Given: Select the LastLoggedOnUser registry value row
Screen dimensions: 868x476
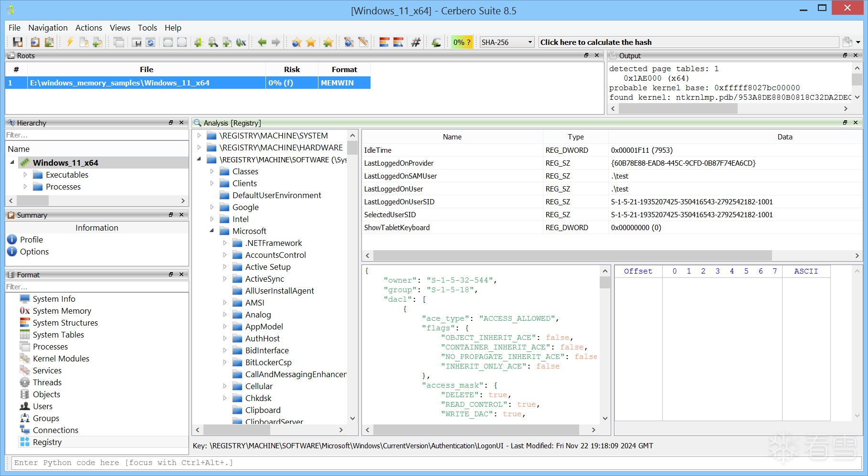Looking at the screenshot, I should (x=393, y=189).
